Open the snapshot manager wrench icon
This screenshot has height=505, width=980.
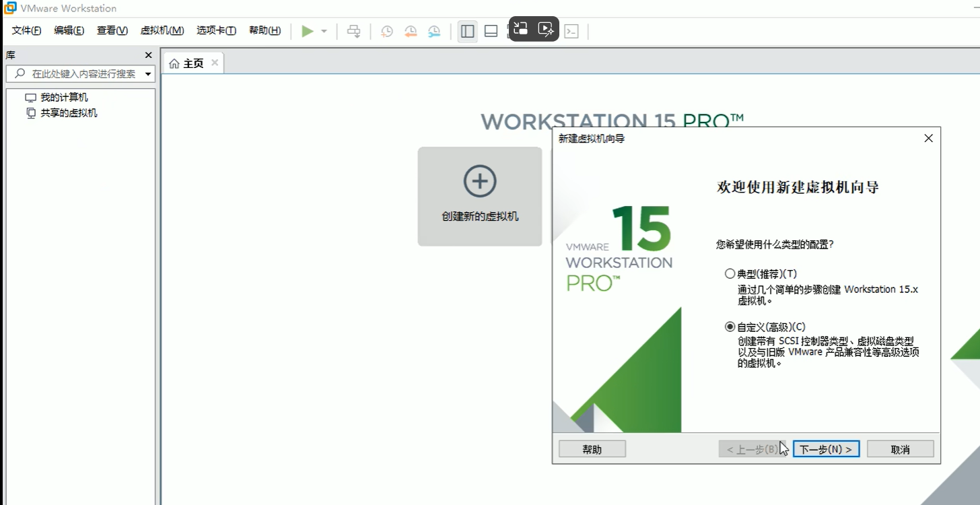pyautogui.click(x=434, y=31)
